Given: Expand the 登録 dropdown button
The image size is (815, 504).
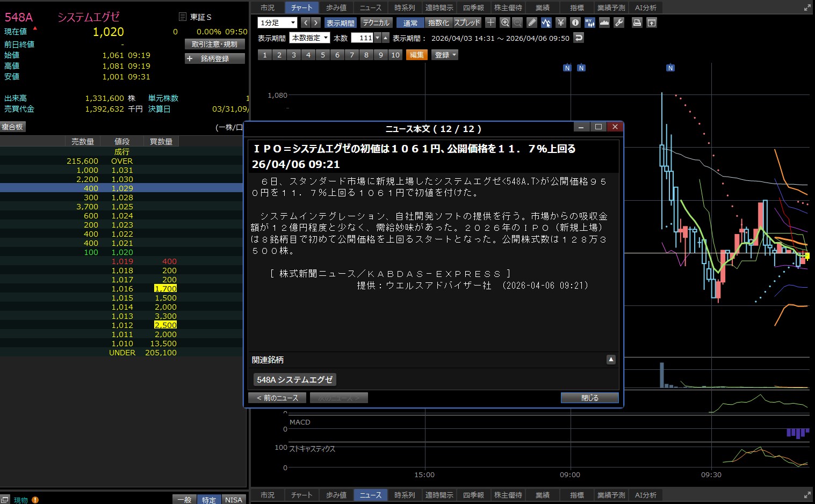Looking at the screenshot, I should 445,55.
